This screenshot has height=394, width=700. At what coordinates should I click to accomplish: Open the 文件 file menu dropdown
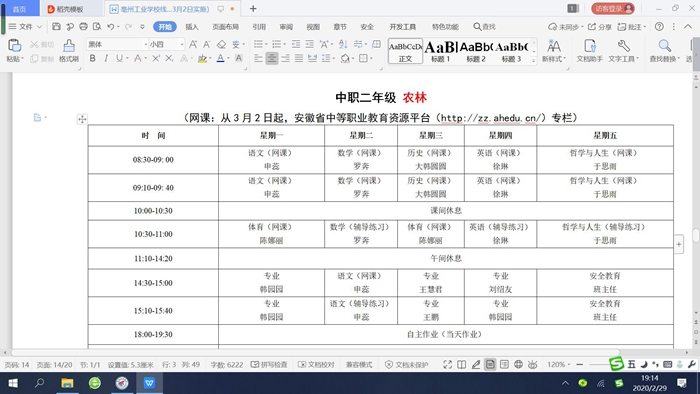pos(25,27)
